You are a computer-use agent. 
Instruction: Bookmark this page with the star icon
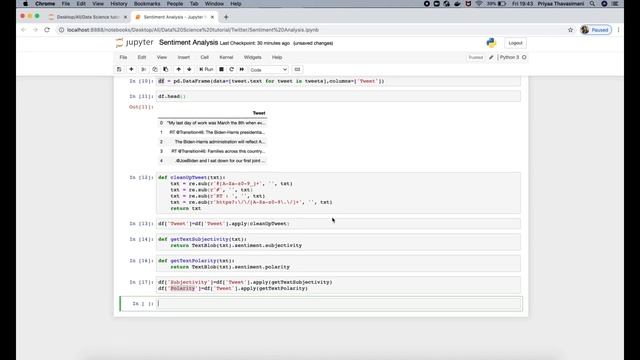[x=570, y=30]
